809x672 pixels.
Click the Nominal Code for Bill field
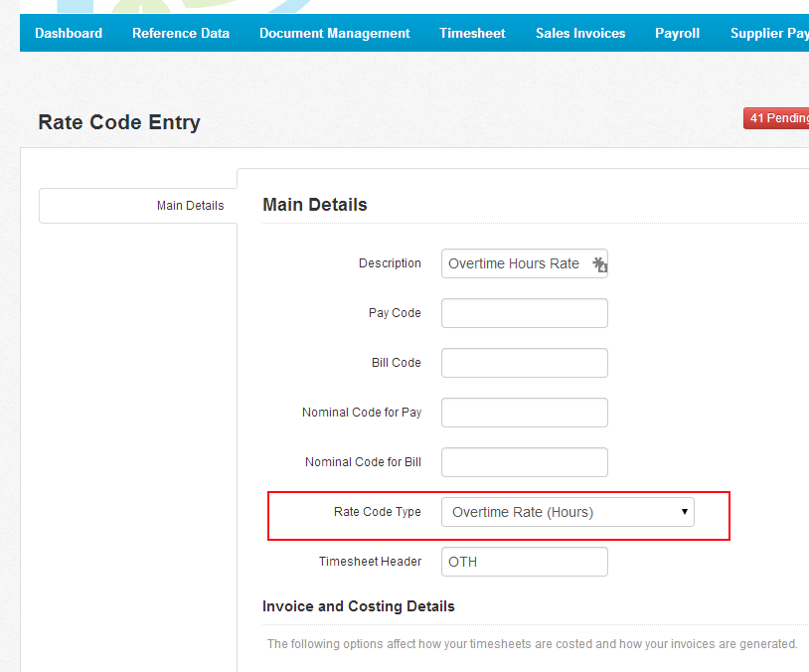click(x=524, y=462)
